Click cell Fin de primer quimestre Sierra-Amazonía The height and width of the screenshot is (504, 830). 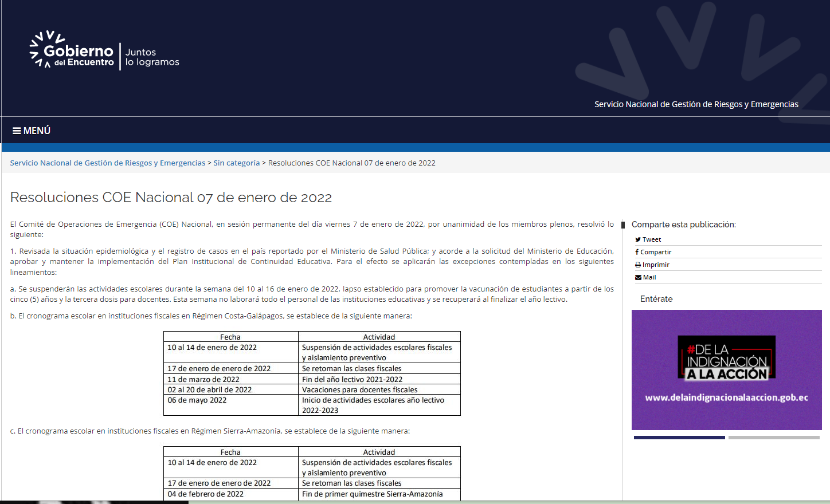(379, 494)
